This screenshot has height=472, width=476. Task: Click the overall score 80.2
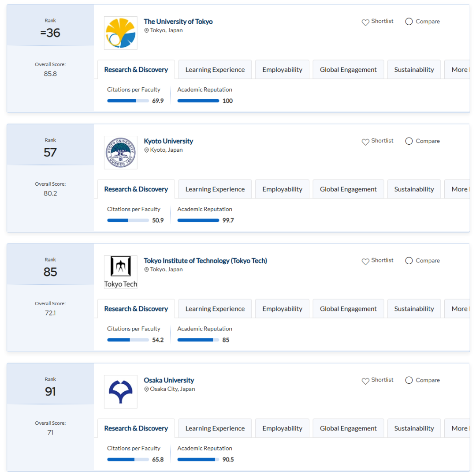pyautogui.click(x=50, y=193)
